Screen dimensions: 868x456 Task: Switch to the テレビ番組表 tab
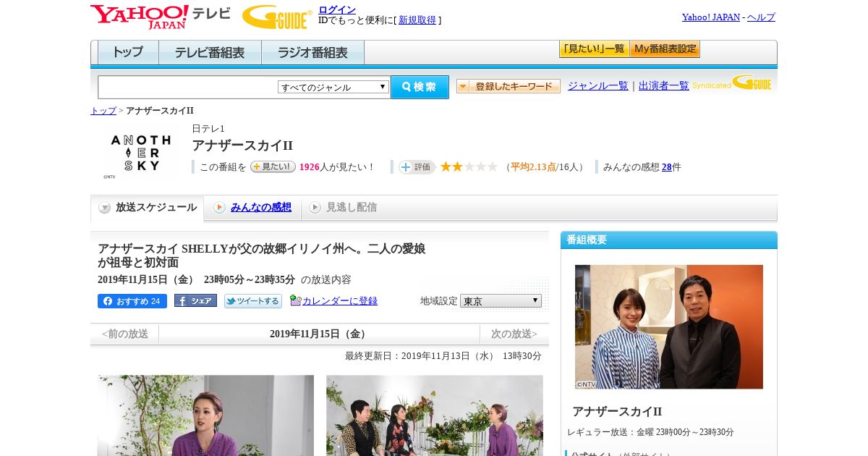click(210, 53)
